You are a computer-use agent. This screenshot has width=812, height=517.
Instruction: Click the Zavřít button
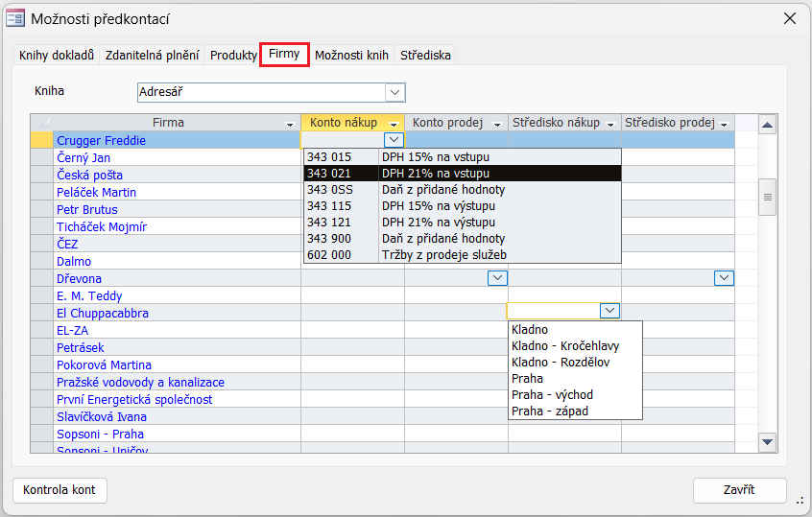click(x=739, y=490)
